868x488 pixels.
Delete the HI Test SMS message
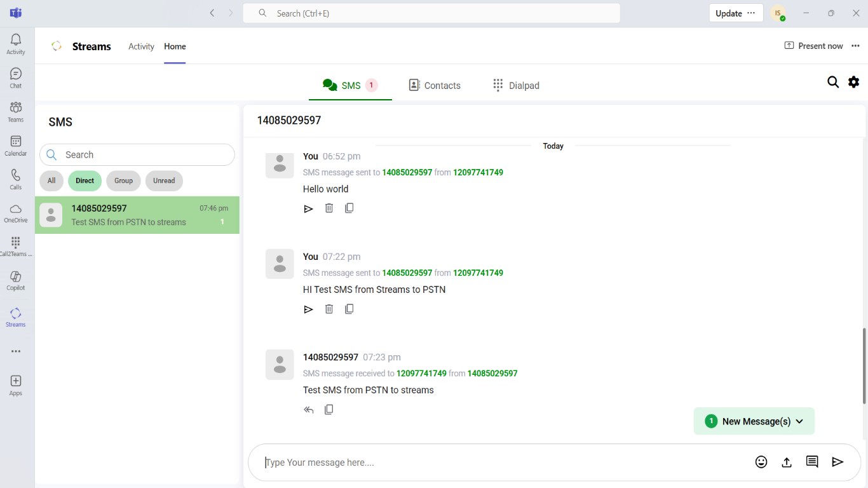point(329,309)
